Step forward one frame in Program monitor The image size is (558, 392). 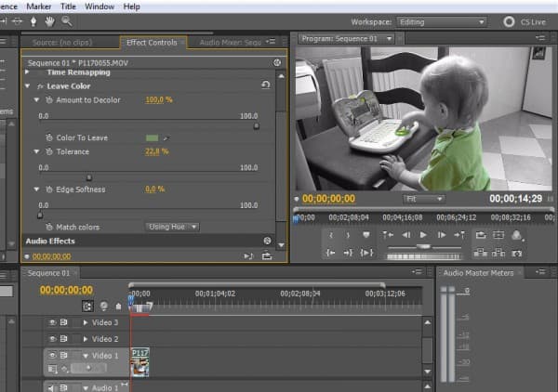(x=441, y=236)
